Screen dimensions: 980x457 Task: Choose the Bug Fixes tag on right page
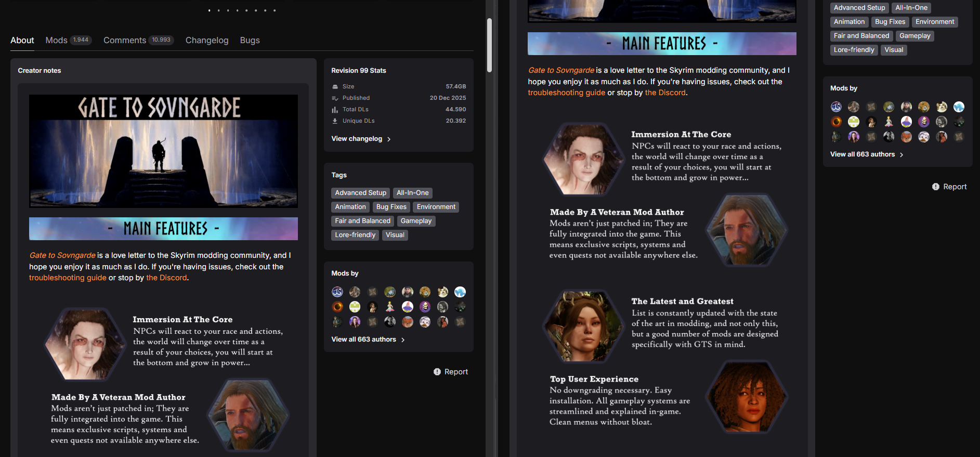(x=890, y=22)
